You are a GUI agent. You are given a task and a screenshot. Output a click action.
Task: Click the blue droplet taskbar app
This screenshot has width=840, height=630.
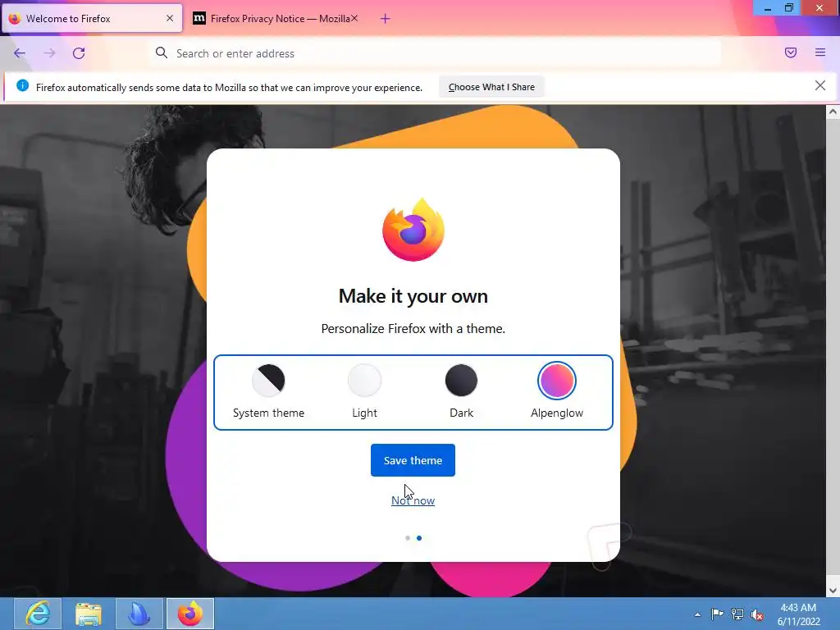tap(139, 614)
